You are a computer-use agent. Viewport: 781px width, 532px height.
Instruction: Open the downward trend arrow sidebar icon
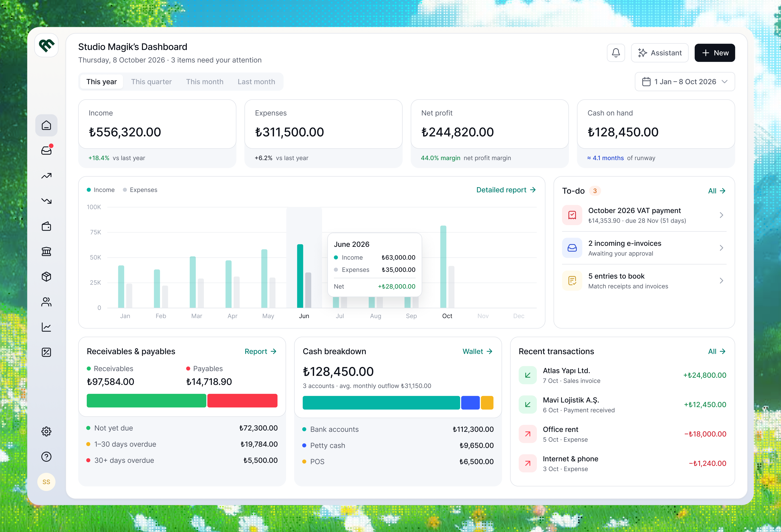[x=46, y=201]
